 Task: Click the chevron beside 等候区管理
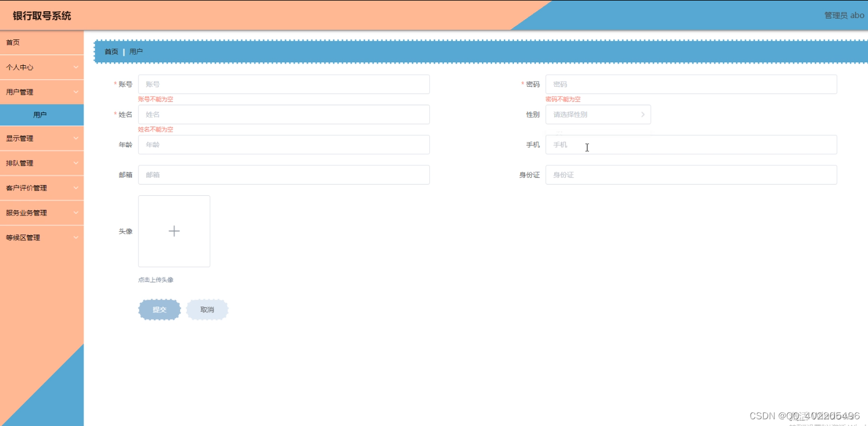click(76, 237)
